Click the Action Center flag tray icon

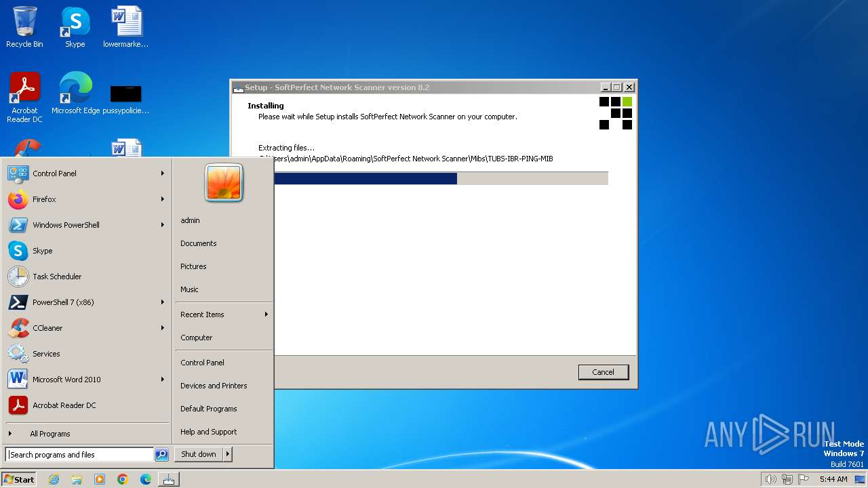(x=804, y=479)
